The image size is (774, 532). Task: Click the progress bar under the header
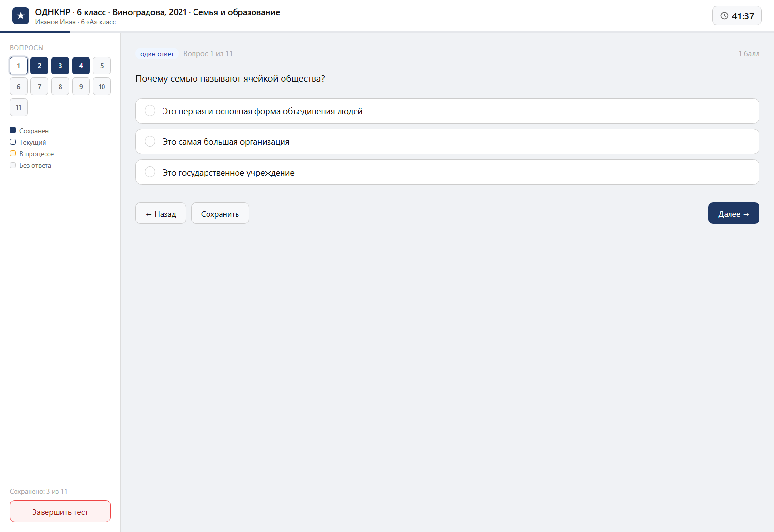[387, 32]
